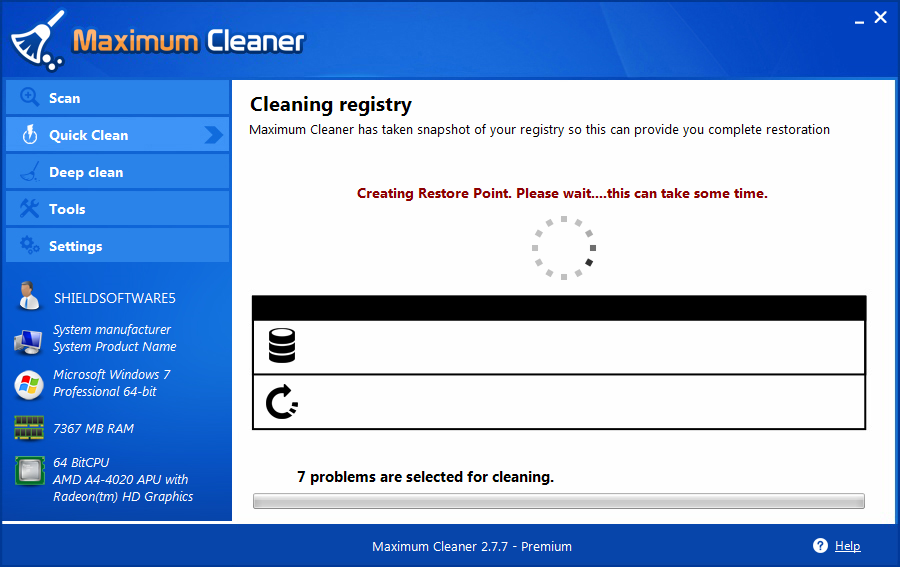Click the Quick Clean flame icon

point(29,134)
